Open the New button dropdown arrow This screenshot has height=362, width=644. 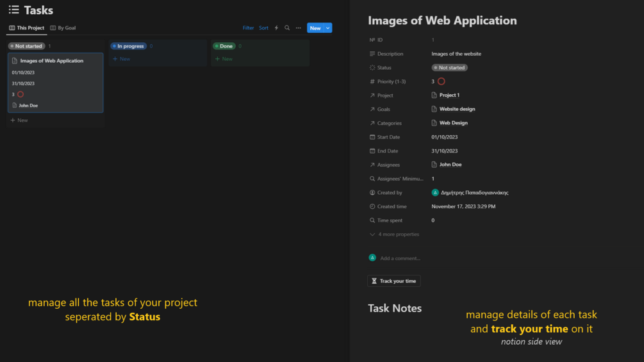[328, 28]
